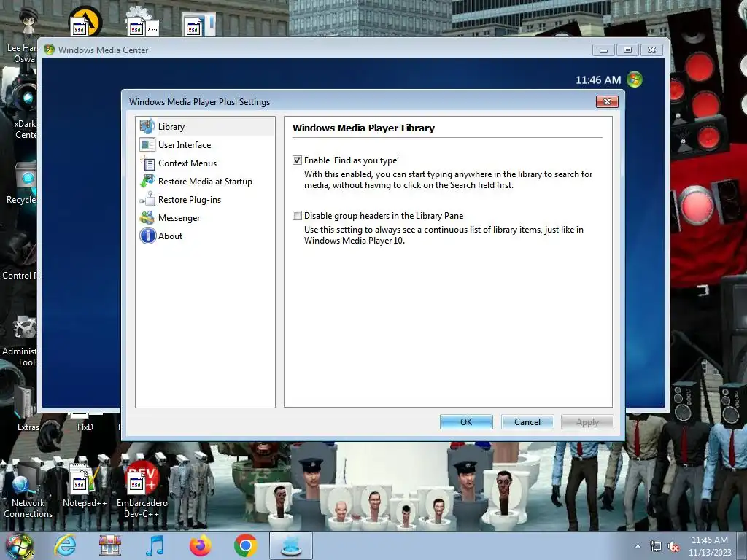Launch Firefox from the taskbar
Screen dimensions: 747x560
coord(200,545)
